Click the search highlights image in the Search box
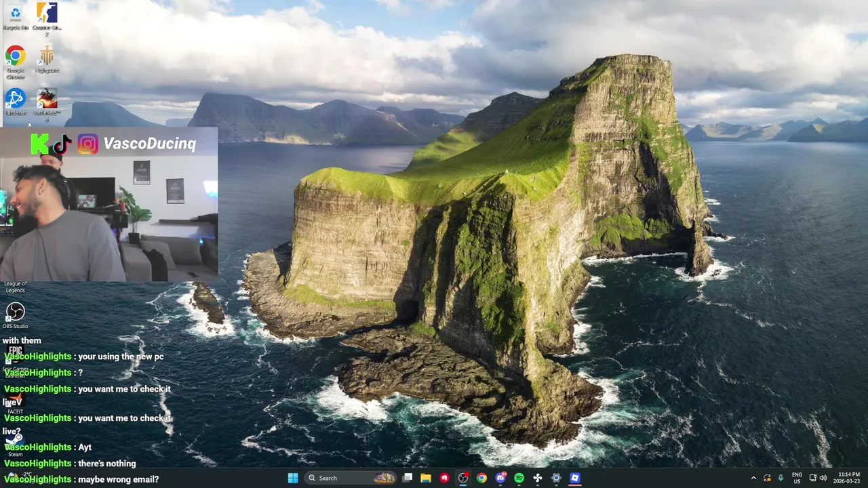Viewport: 868px width, 488px height. [x=384, y=478]
